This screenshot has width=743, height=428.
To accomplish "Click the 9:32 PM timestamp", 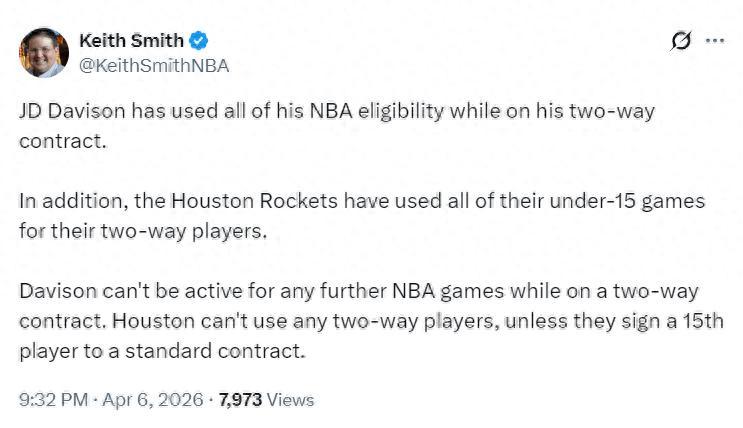I will click(x=54, y=400).
